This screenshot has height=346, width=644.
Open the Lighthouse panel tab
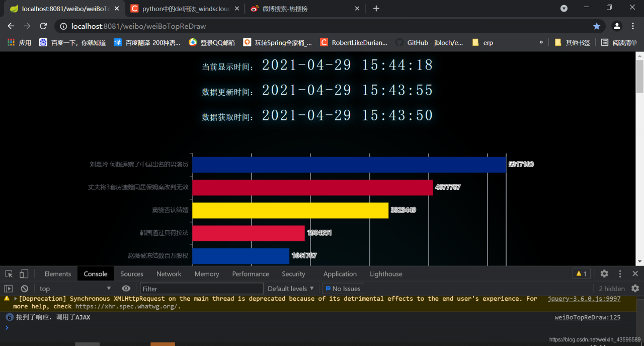(386, 274)
